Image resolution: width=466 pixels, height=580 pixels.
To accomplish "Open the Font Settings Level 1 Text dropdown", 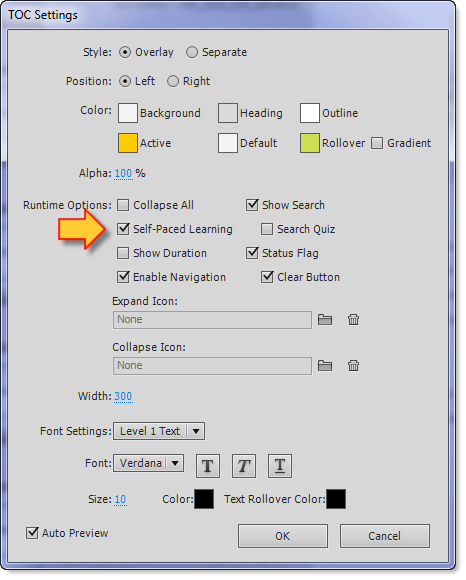I will pyautogui.click(x=159, y=431).
